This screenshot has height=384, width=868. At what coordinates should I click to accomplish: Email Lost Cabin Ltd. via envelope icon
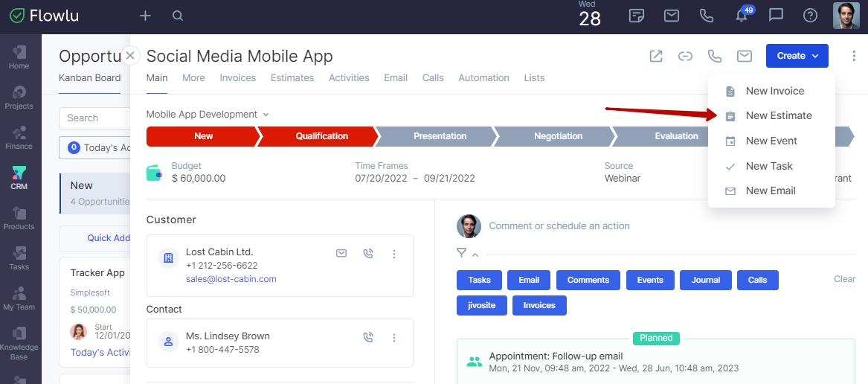tap(341, 253)
